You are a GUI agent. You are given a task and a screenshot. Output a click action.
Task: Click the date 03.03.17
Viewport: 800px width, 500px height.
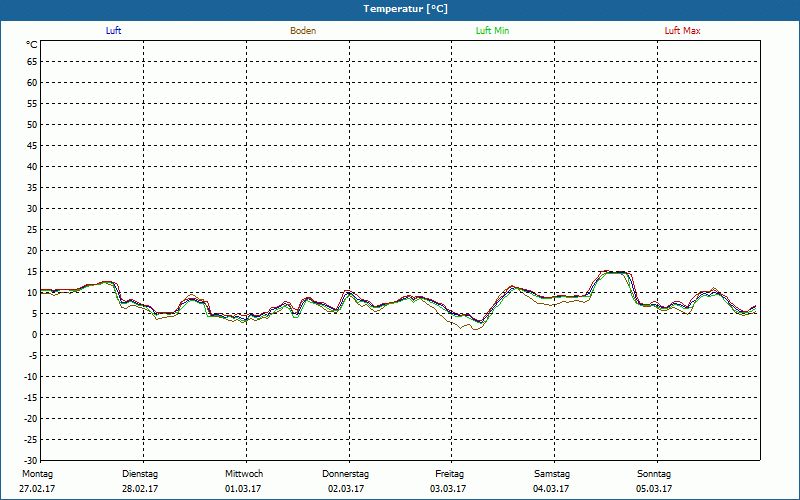448,489
